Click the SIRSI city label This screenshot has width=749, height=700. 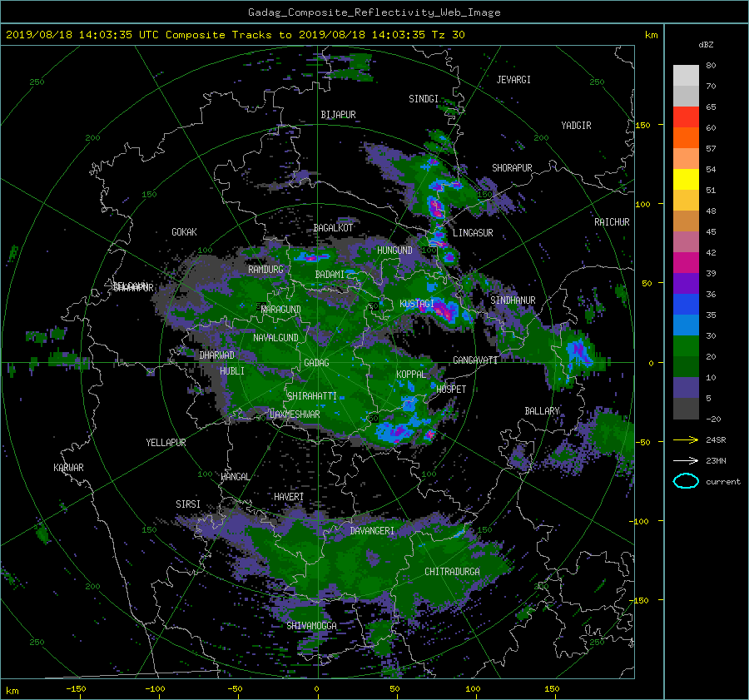tap(188, 504)
